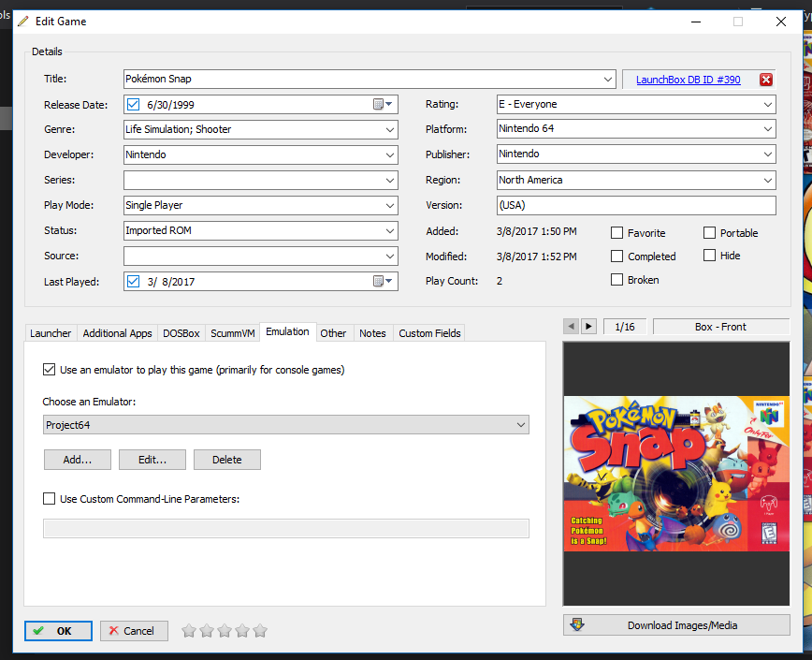Screen dimensions: 812x660
Task: Set rating to five stars
Action: pyautogui.click(x=260, y=630)
